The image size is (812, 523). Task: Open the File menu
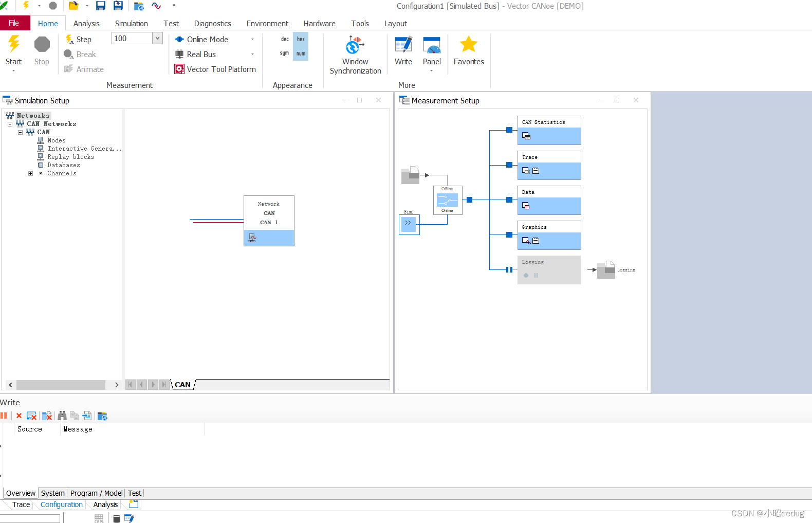(14, 23)
